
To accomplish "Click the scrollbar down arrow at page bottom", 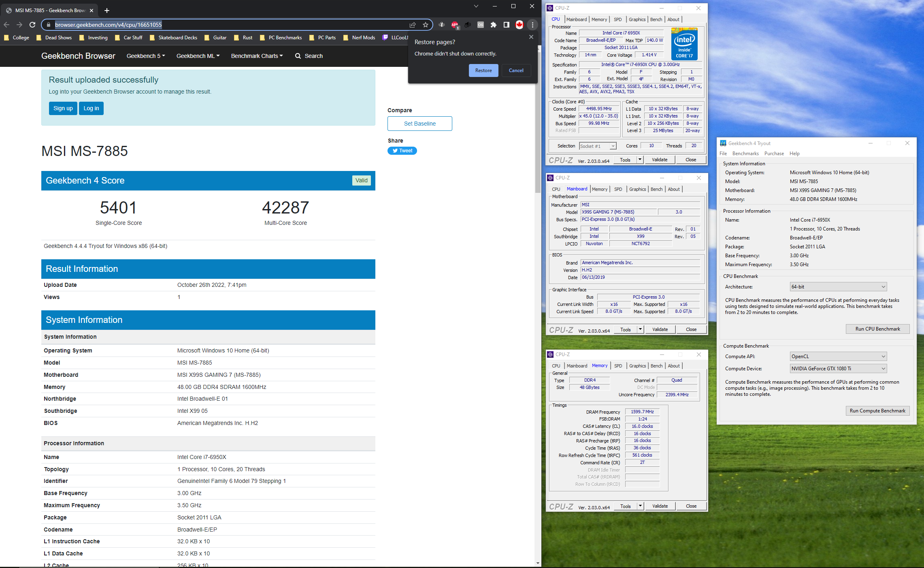I will coord(538,563).
